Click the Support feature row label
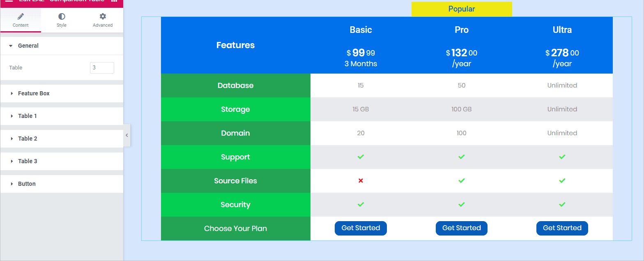Screen dimensions: 644x261 pos(235,157)
